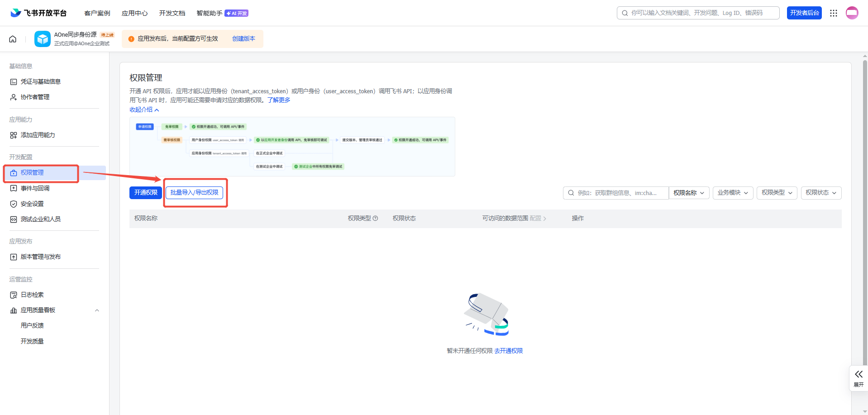Click the 创建版本 link

coord(244,39)
